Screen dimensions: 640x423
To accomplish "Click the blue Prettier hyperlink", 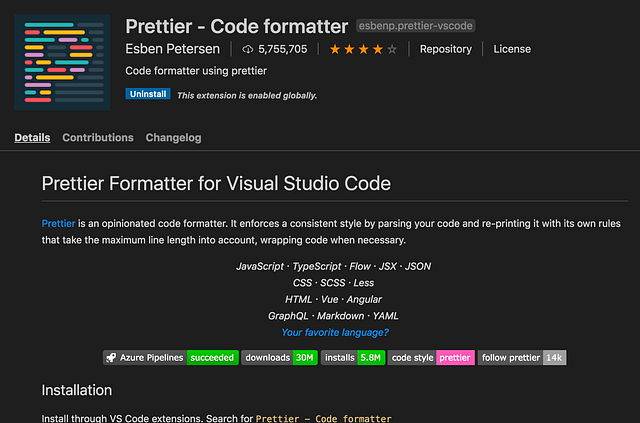I will (x=58, y=223).
